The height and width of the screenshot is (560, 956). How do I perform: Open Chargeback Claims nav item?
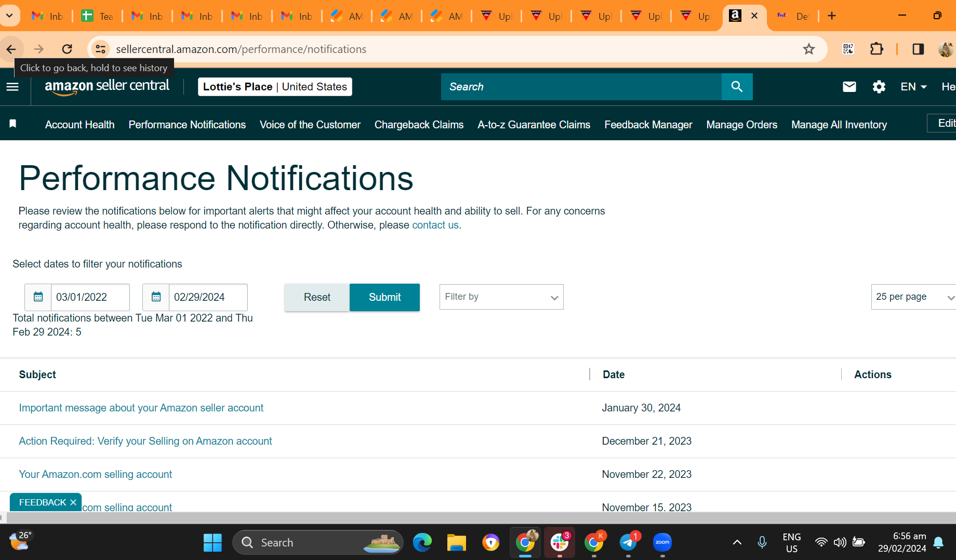tap(419, 125)
